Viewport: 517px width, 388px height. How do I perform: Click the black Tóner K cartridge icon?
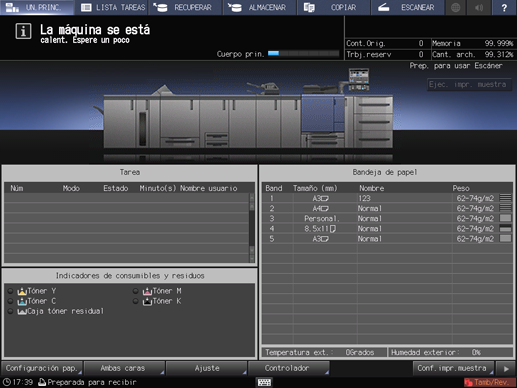point(147,301)
